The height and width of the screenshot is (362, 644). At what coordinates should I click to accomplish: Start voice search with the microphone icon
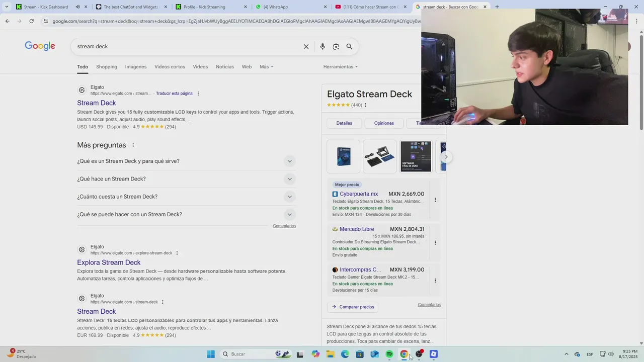pos(323,46)
